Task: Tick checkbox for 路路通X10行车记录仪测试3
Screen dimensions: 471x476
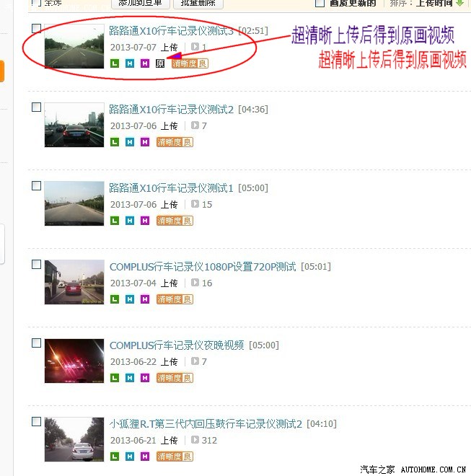Action: coord(37,29)
